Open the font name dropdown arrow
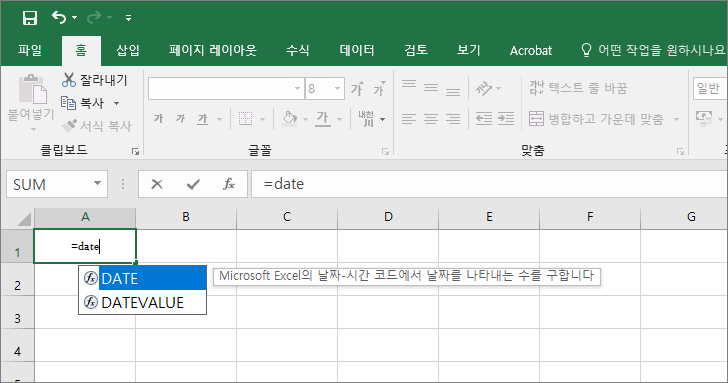This screenshot has height=383, width=728. click(x=298, y=88)
